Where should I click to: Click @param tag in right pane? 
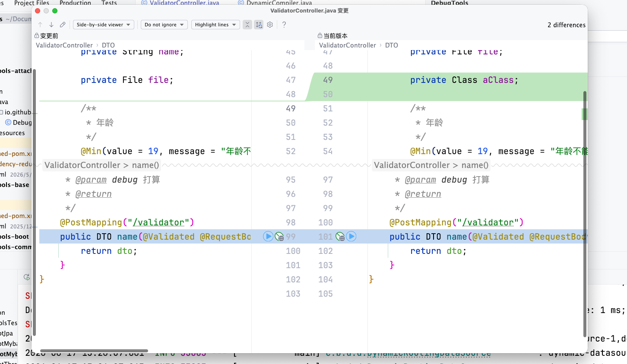421,180
